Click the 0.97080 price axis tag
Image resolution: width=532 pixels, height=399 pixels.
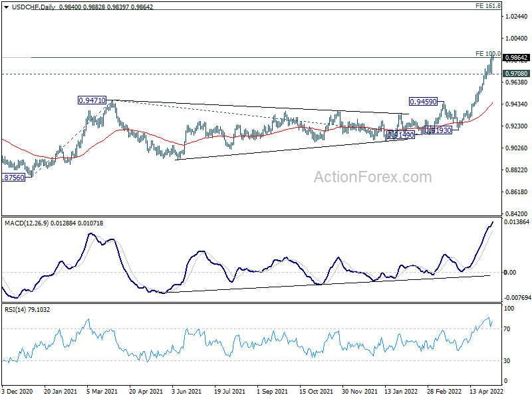(x=516, y=74)
